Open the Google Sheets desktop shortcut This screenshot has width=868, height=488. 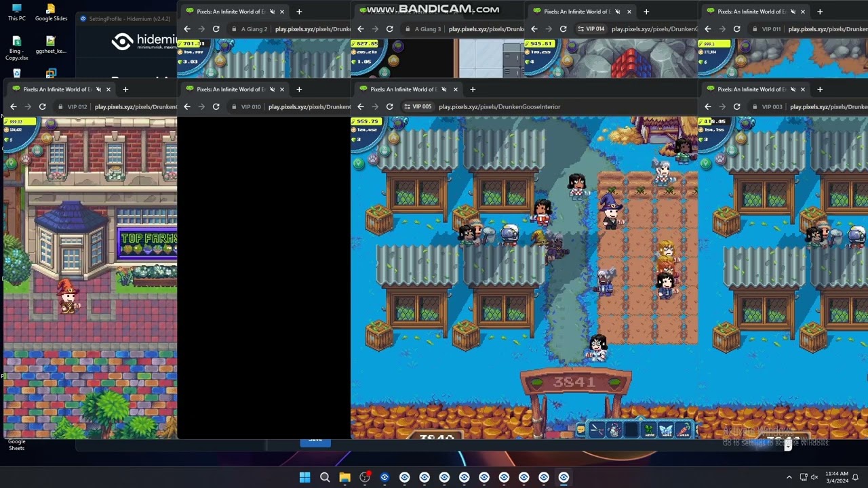[16, 445]
